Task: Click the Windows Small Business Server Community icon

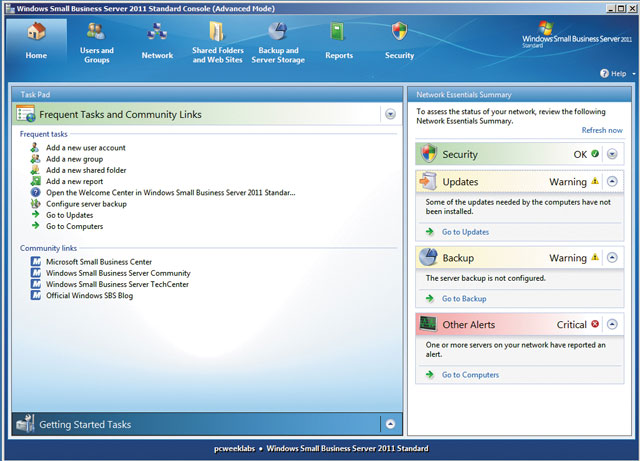Action: (36, 272)
